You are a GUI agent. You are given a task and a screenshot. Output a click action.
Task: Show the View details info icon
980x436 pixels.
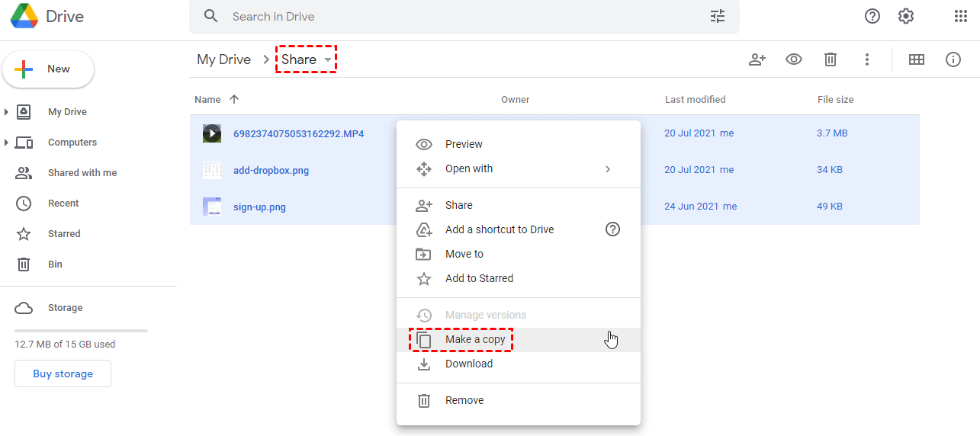click(x=953, y=59)
